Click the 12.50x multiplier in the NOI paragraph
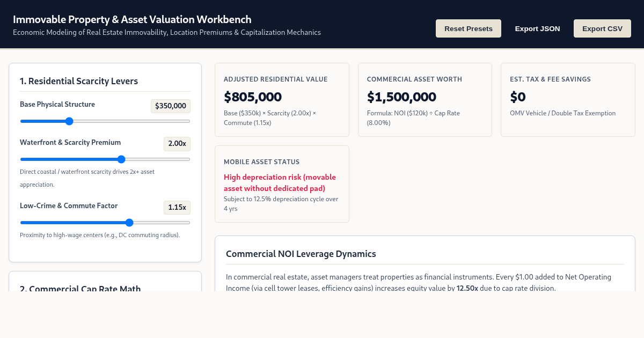This screenshot has width=644, height=338. pyautogui.click(x=467, y=288)
